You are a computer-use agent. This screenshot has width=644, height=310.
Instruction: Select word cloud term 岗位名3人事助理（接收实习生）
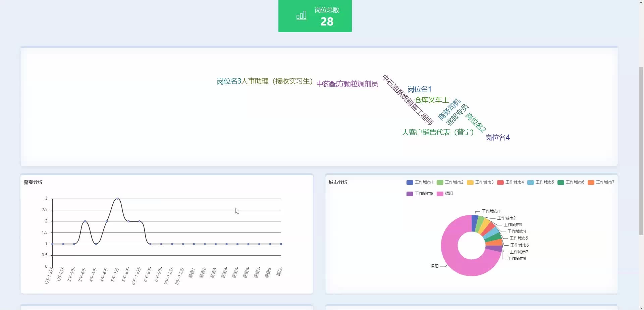265,81
